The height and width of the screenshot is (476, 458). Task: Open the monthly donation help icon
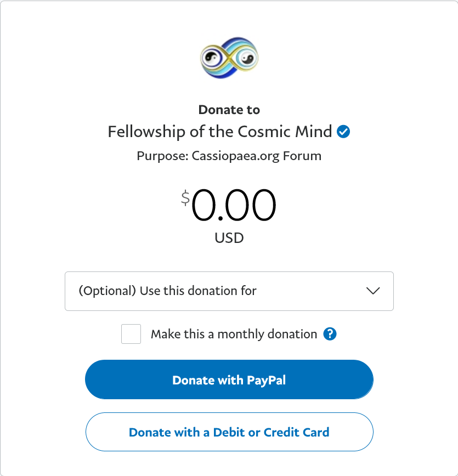coord(330,334)
